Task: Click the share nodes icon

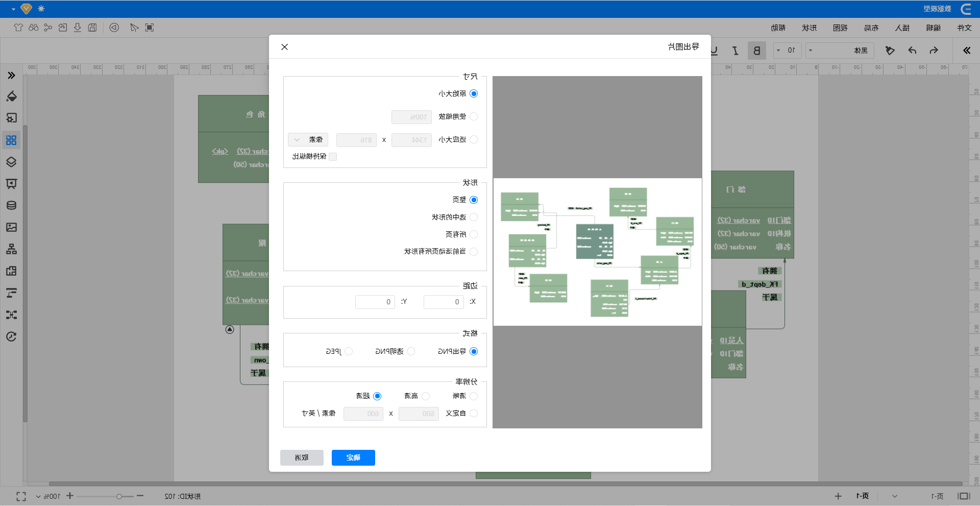Action: pos(48,28)
